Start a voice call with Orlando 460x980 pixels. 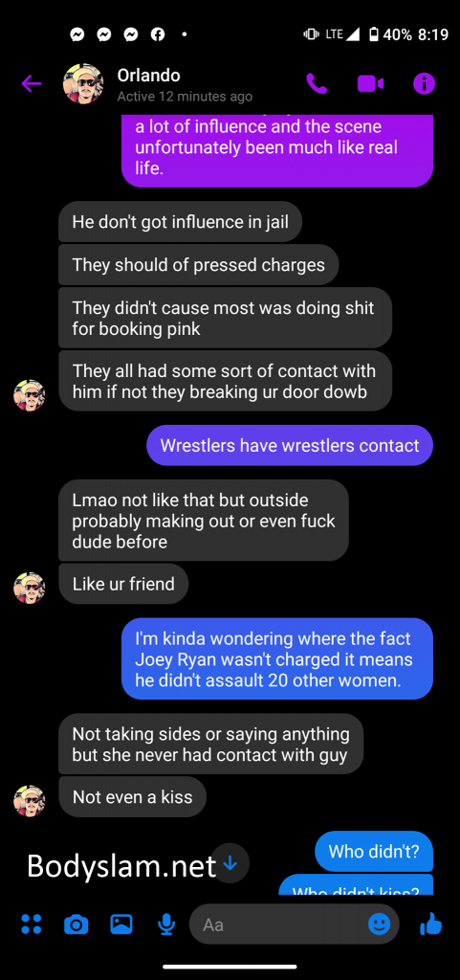pyautogui.click(x=317, y=83)
